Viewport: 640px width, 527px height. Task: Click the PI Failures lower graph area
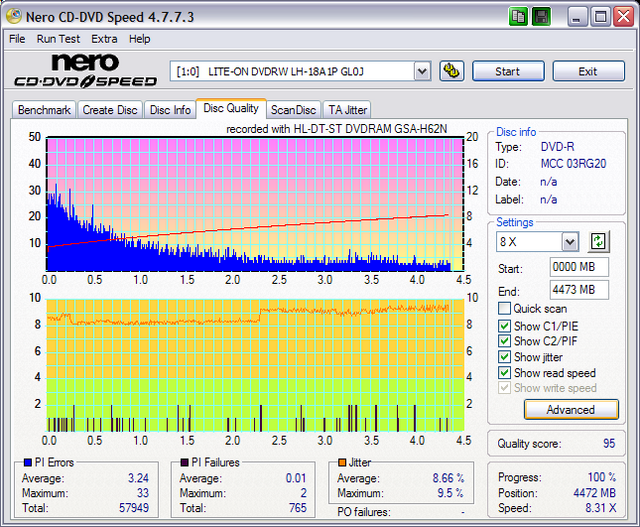[255, 365]
